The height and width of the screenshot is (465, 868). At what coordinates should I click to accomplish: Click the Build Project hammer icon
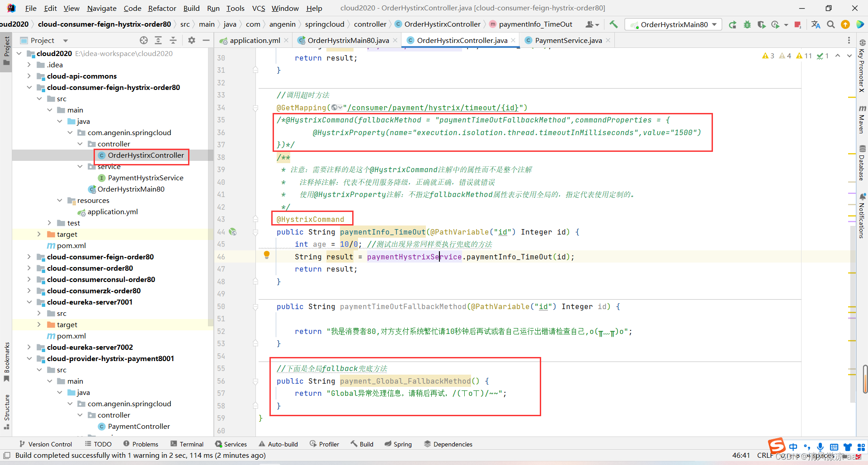click(x=613, y=24)
